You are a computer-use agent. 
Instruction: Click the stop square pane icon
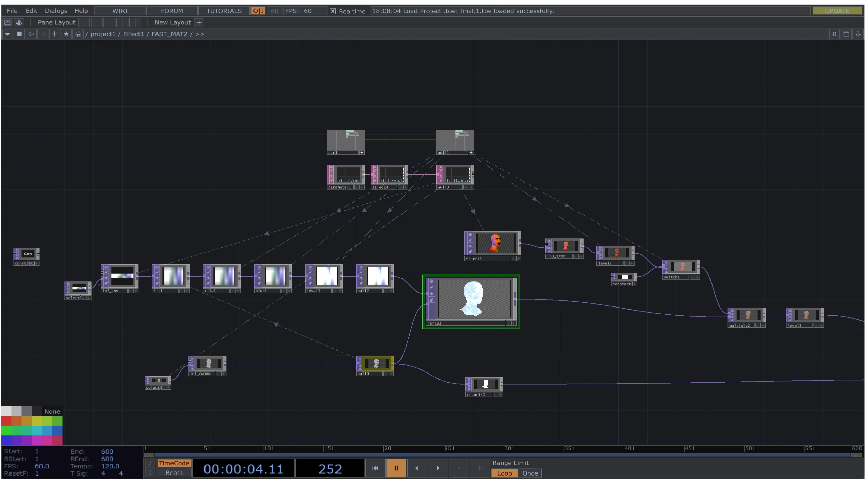(19, 34)
